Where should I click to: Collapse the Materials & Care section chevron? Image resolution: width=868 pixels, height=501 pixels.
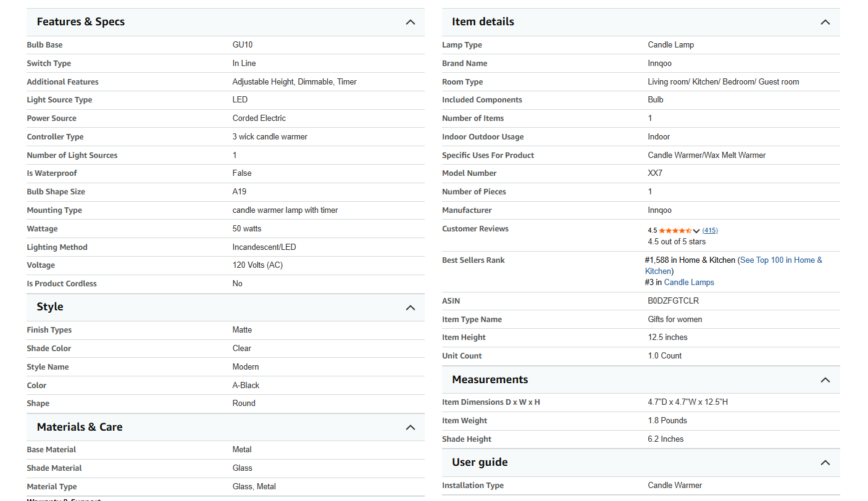(x=411, y=428)
